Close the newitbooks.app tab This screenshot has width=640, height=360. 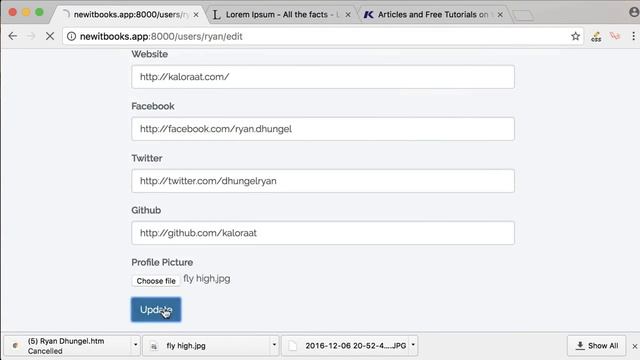point(196,15)
